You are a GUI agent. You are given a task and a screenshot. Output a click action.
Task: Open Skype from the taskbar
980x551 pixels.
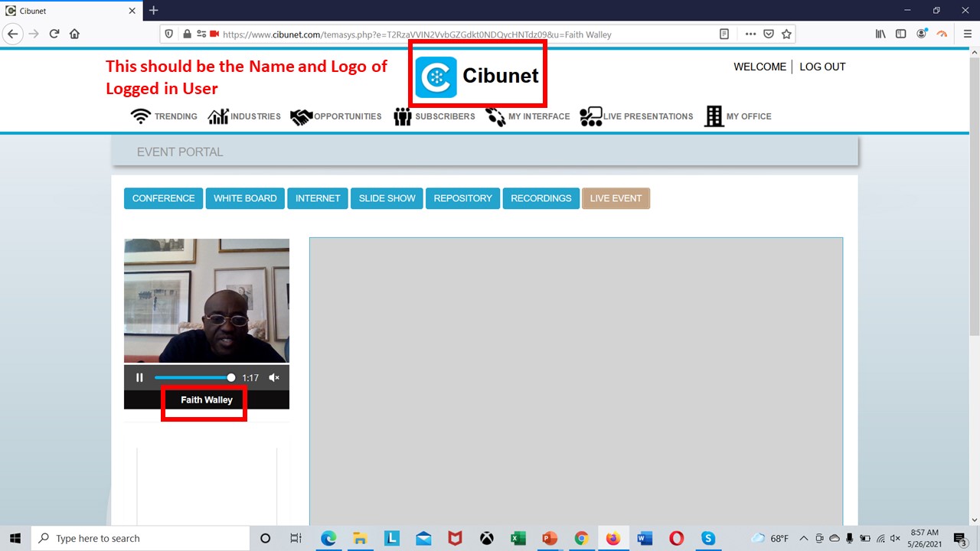pyautogui.click(x=708, y=538)
